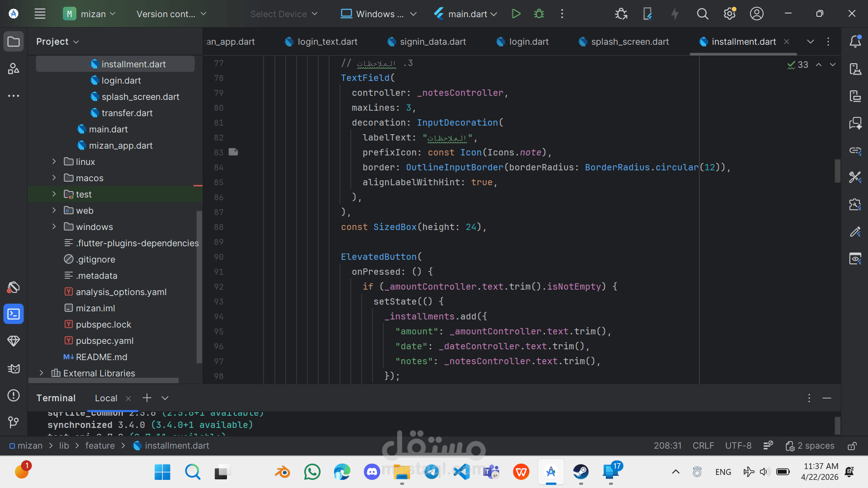The width and height of the screenshot is (868, 488).
Task: Switch to splash_screen.dart editor tab
Action: (629, 42)
